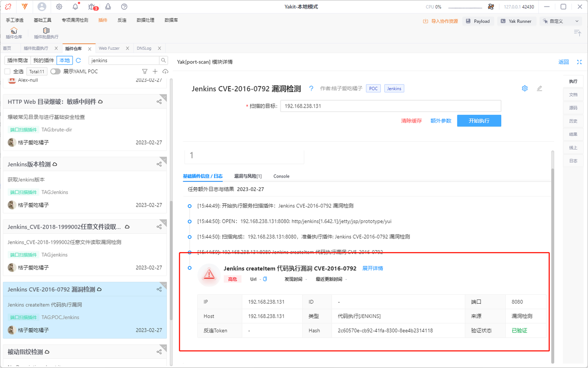Click the Payload button
This screenshot has width=588, height=368.
click(x=478, y=21)
